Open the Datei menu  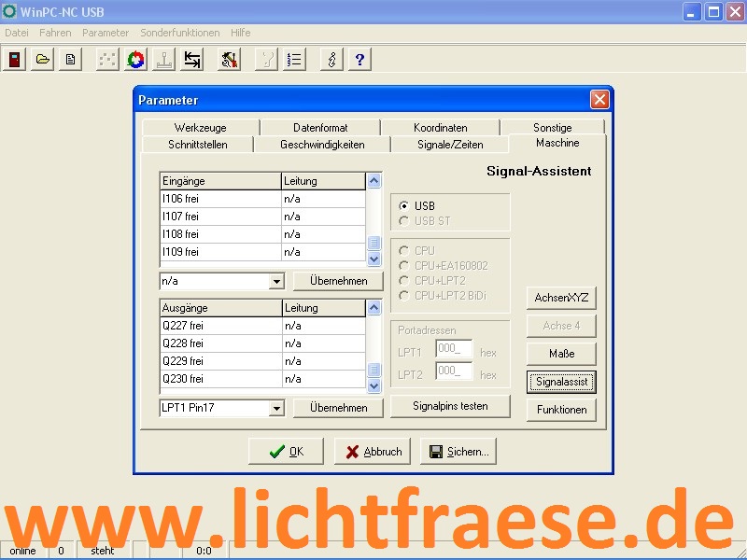[x=17, y=33]
